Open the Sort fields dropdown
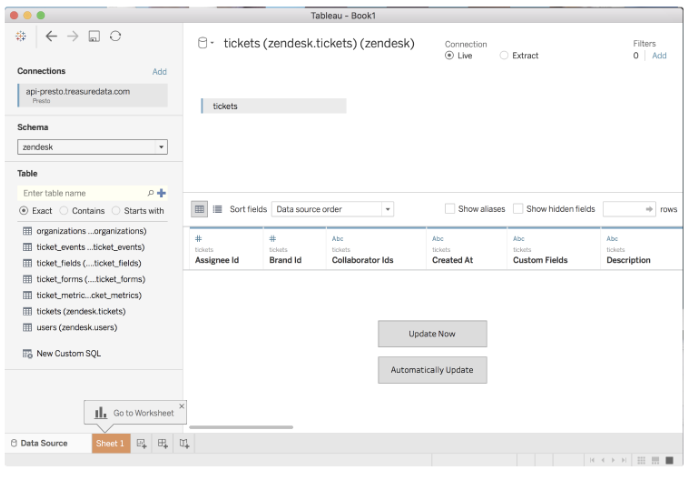 click(x=332, y=209)
